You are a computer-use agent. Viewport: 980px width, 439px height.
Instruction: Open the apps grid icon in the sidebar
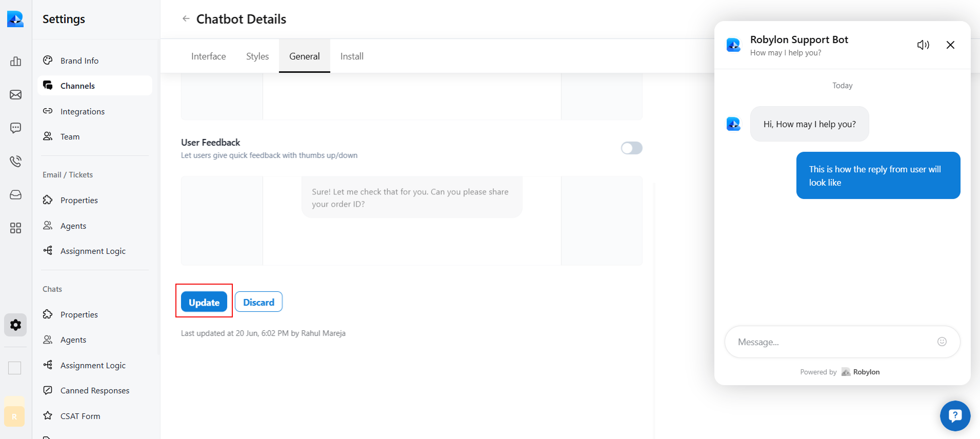pos(15,228)
